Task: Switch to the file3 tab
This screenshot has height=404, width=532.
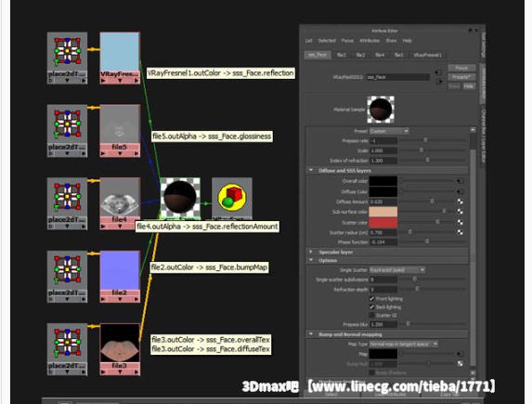Action: 342,55
